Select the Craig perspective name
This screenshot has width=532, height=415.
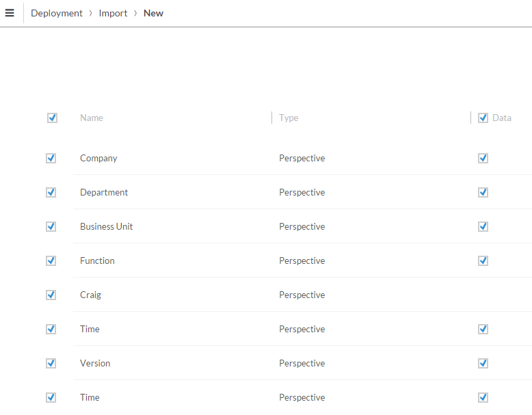pyautogui.click(x=90, y=295)
